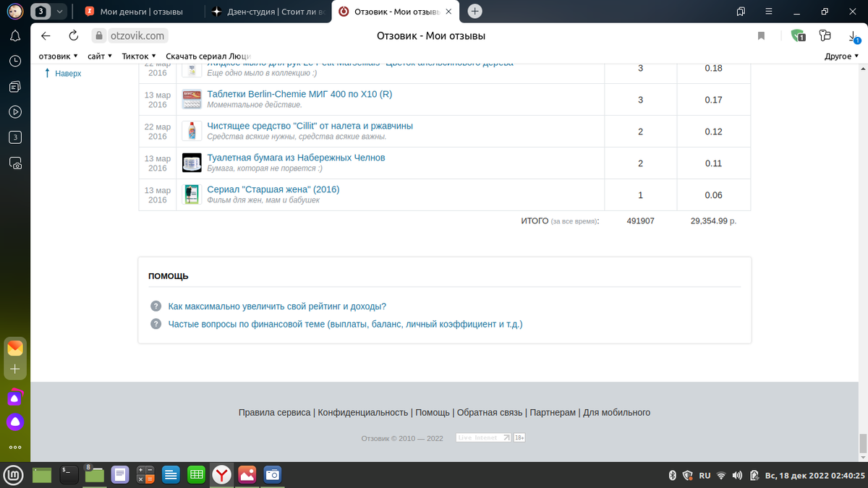Open Как максимально увеличить свой рейтинг help link
The height and width of the screenshot is (488, 868).
[x=277, y=307]
